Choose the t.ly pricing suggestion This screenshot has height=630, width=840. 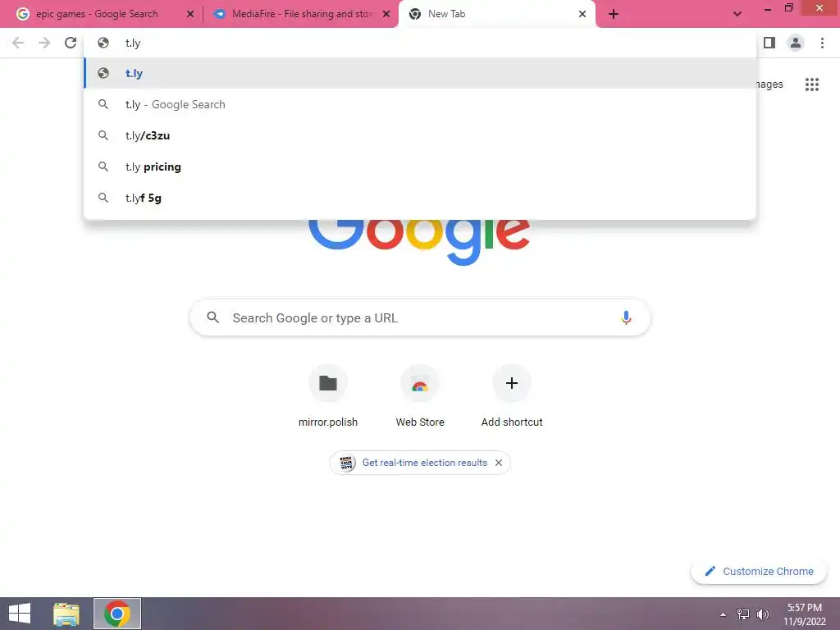click(x=420, y=167)
